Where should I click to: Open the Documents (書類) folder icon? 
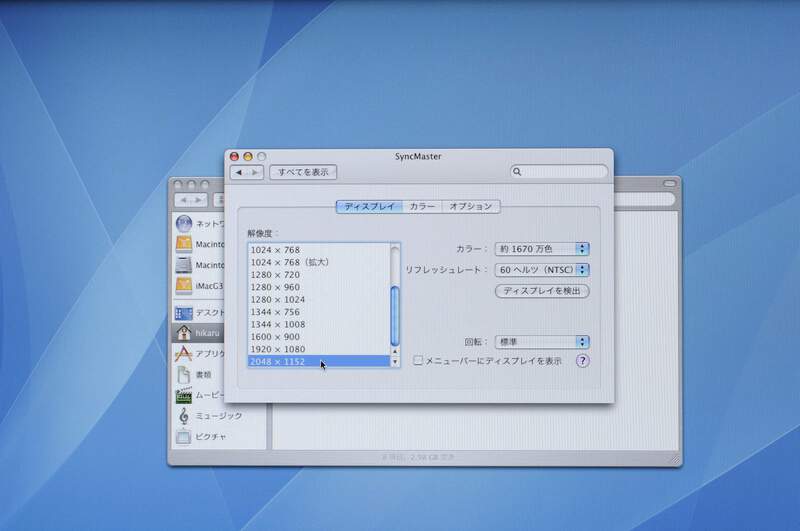(x=183, y=375)
